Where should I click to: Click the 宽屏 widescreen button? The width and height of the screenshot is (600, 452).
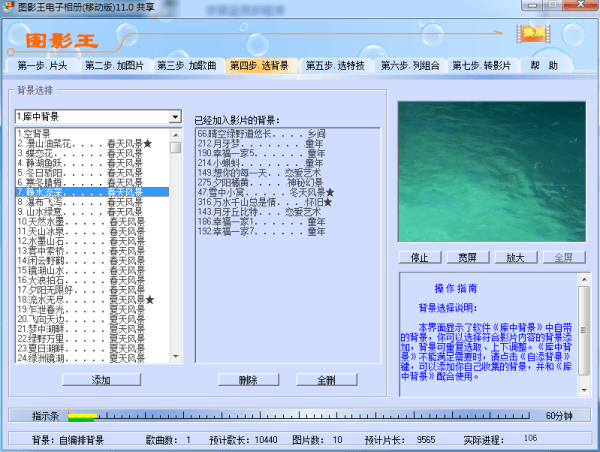tap(467, 257)
